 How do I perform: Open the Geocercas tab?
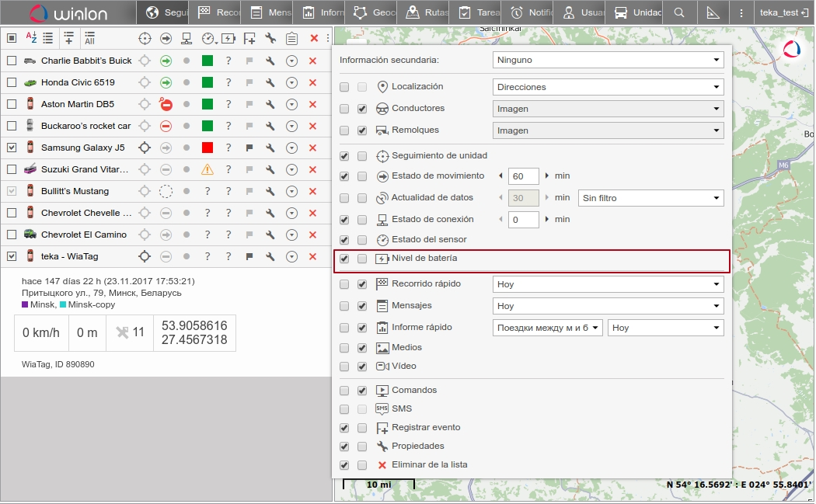(x=371, y=12)
